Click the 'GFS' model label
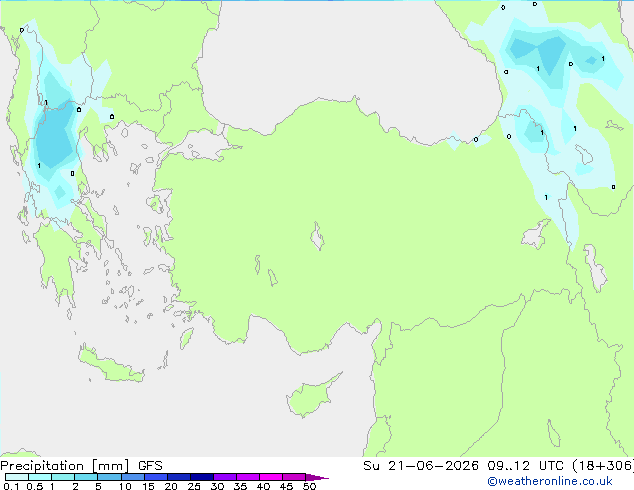This screenshot has width=634, height=490. click(150, 466)
